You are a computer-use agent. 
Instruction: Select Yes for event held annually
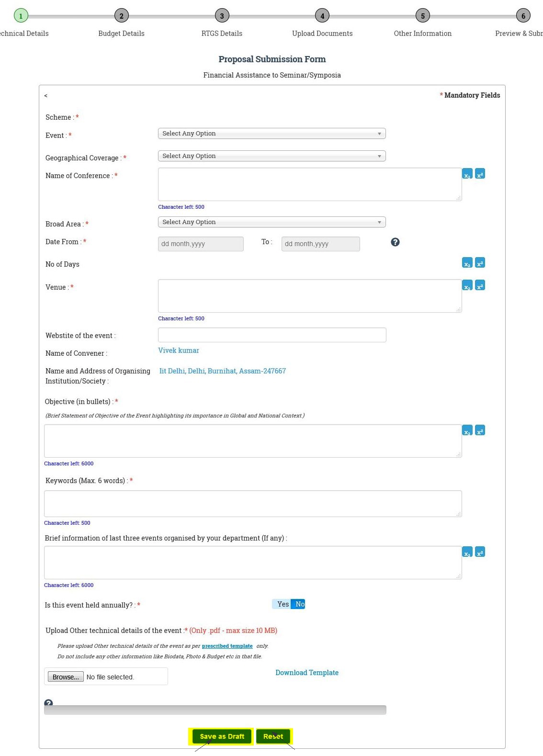pyautogui.click(x=283, y=604)
